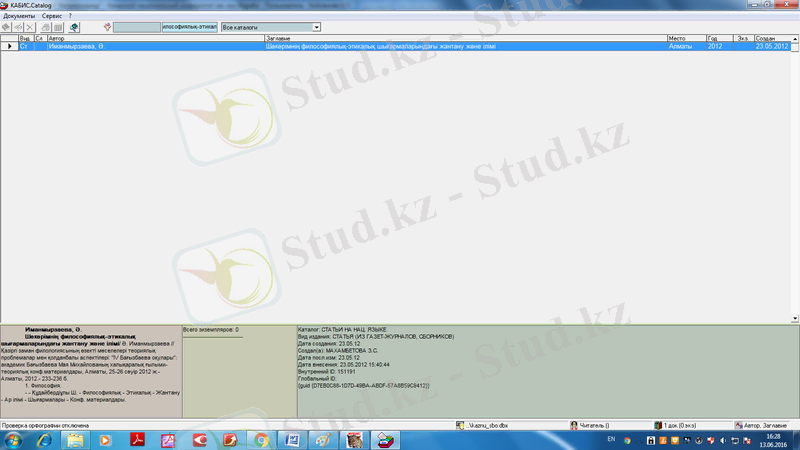The width and height of the screenshot is (800, 450).
Task: Click the results list scroll down arrow
Action: (795, 318)
